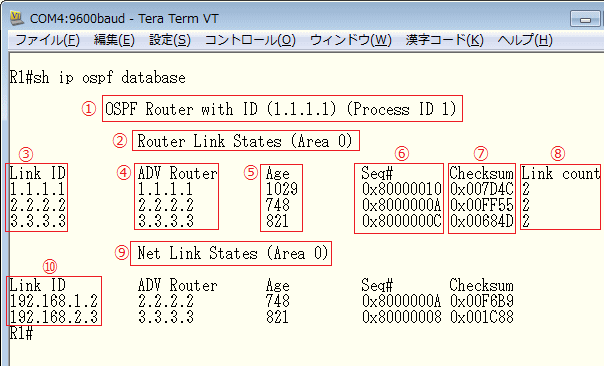
Task: Open the ウィンドウ(W) menu
Action: coord(351,40)
